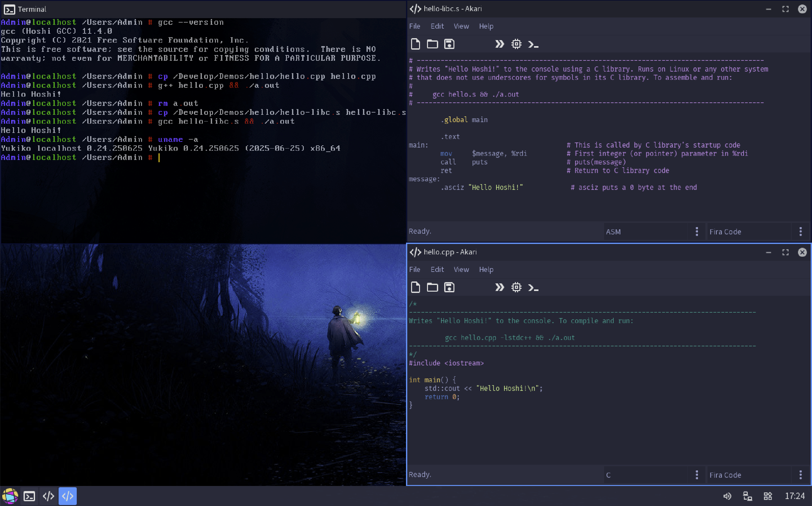
Task: Expand C language selector menu in hello.cpp
Action: [x=697, y=475]
